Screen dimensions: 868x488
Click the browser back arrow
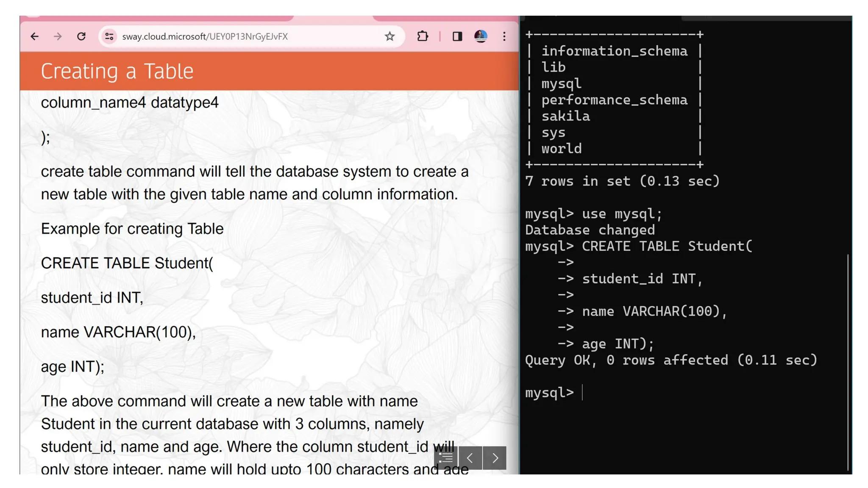click(35, 36)
